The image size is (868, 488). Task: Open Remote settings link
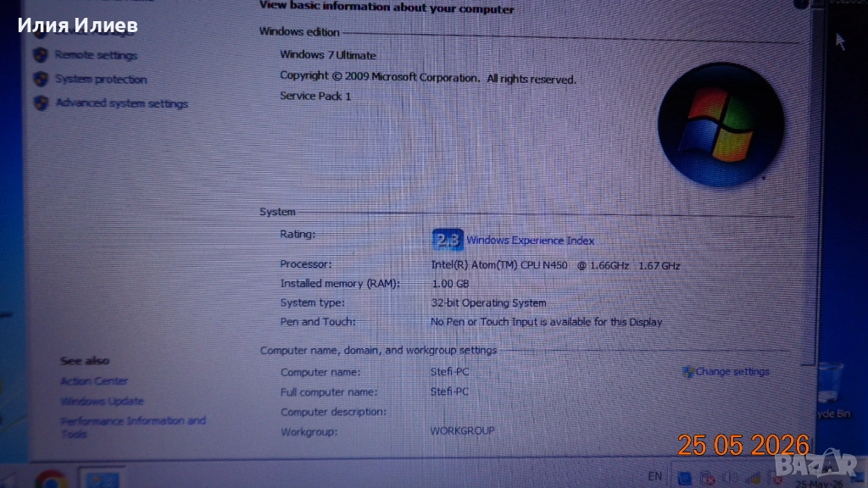click(x=96, y=55)
